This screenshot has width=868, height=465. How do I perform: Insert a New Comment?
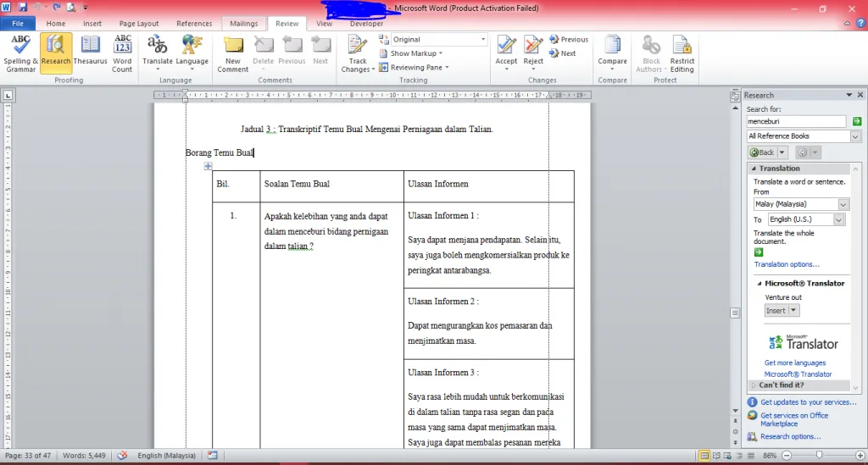tap(233, 53)
